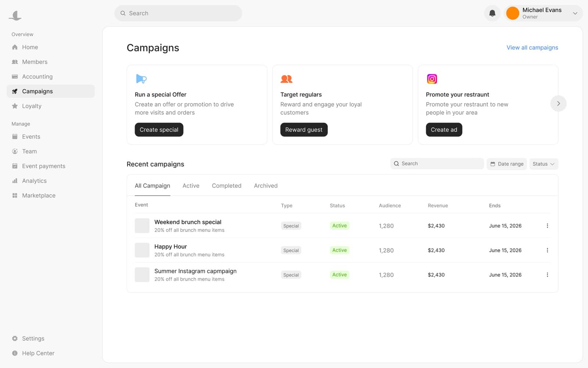This screenshot has height=368, width=588.
Task: Click the Reward guest button
Action: tap(304, 130)
